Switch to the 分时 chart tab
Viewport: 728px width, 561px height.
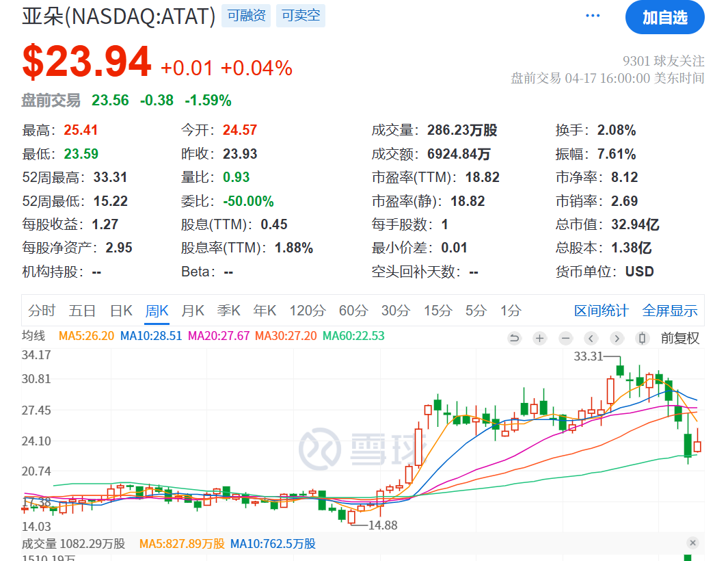click(x=42, y=311)
